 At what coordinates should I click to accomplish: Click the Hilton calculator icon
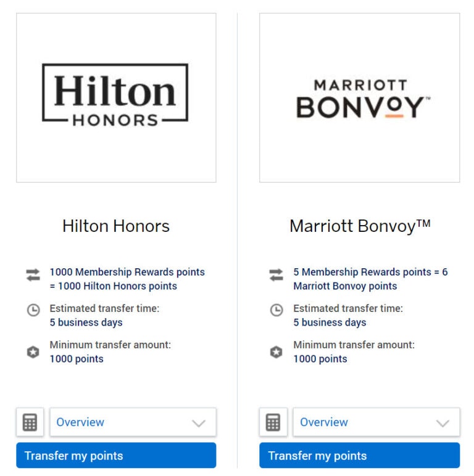30,422
